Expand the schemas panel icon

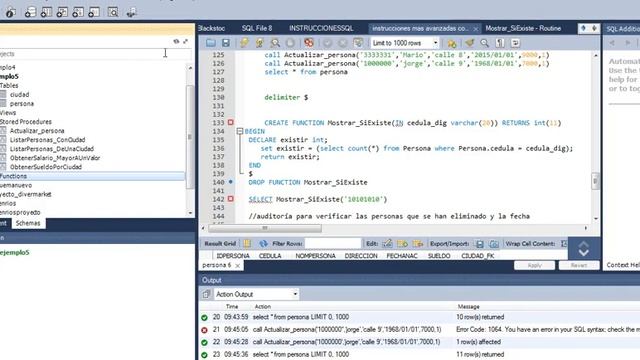click(x=186, y=41)
